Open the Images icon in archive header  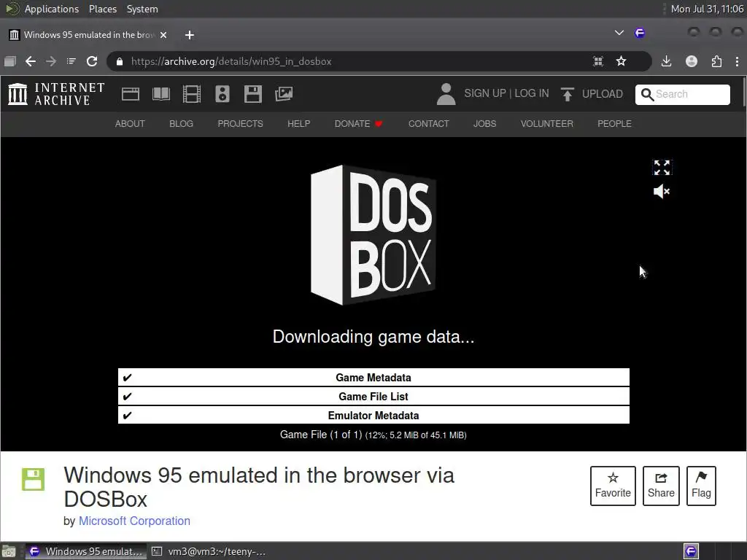(284, 94)
